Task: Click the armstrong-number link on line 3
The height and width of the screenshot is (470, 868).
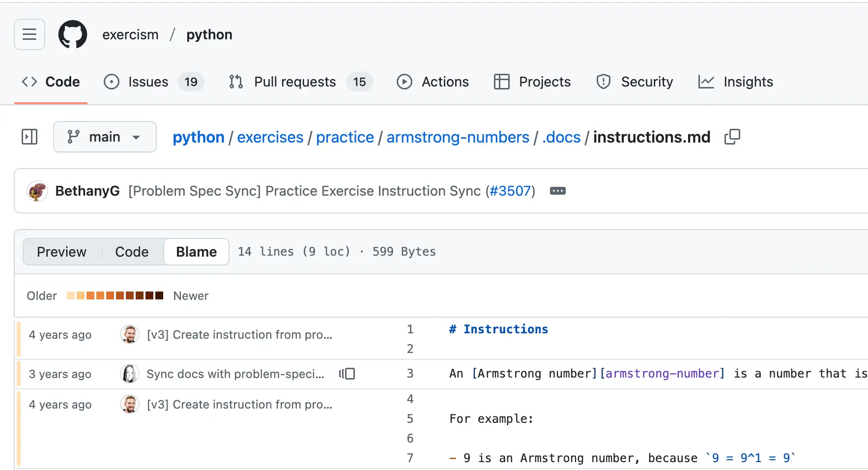Action: (663, 374)
